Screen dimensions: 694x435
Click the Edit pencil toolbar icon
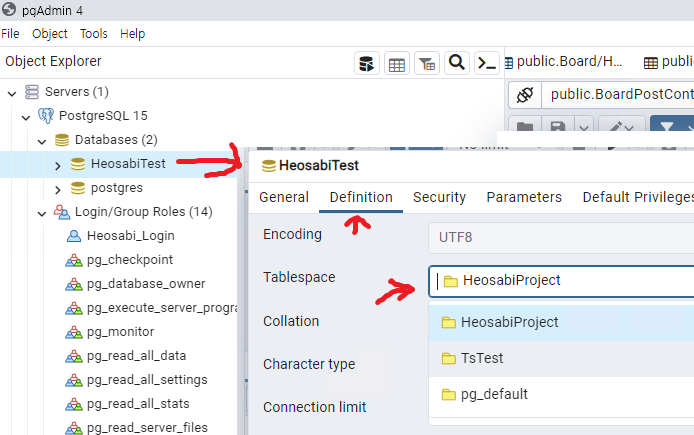[x=616, y=127]
